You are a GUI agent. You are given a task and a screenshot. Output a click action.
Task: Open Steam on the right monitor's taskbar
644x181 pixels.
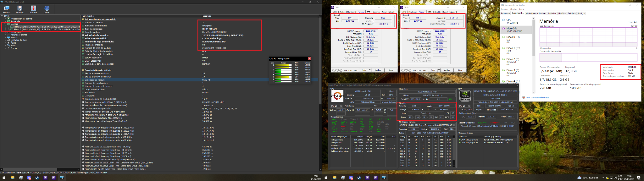[x=359, y=178]
